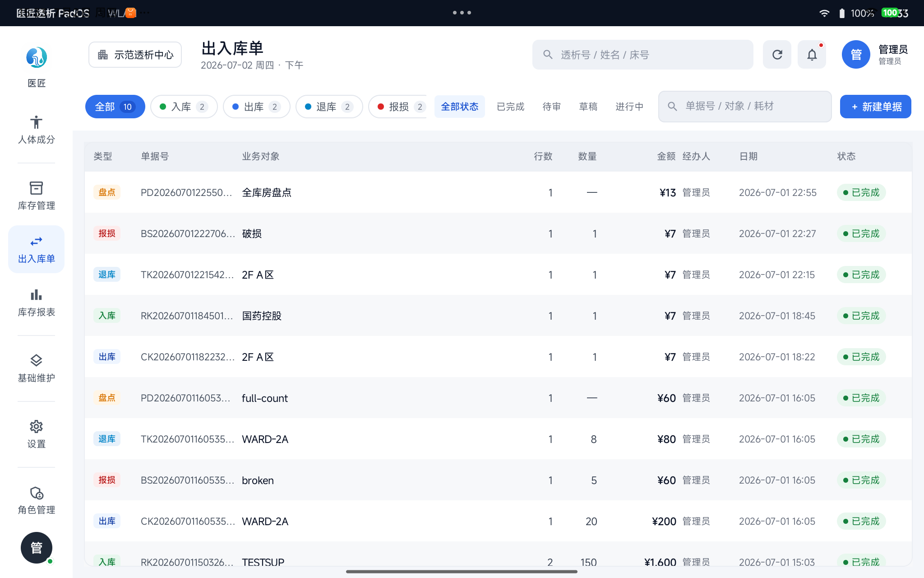This screenshot has height=578, width=924.
Task: Select the 出入库单 swap arrows icon
Action: pyautogui.click(x=36, y=242)
